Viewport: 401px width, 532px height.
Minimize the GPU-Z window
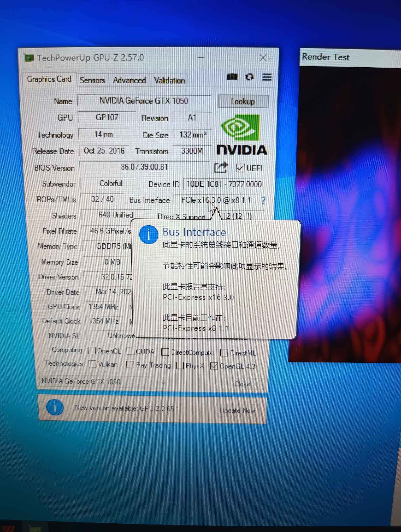[201, 58]
